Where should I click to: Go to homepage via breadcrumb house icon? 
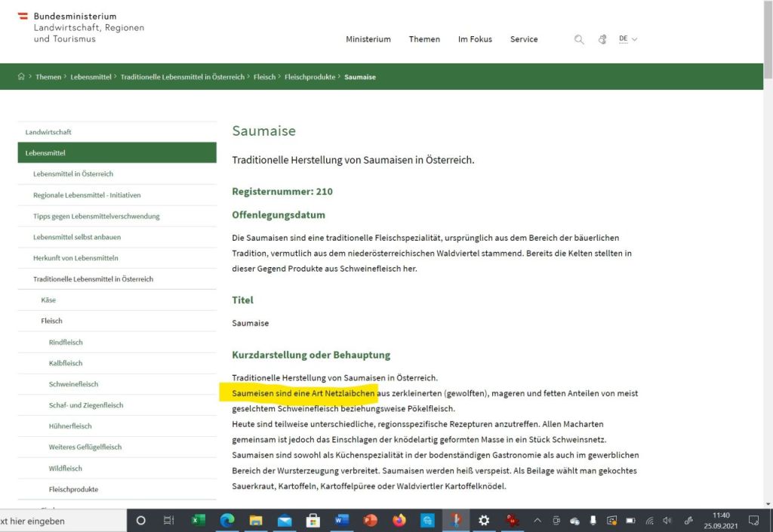(x=21, y=77)
